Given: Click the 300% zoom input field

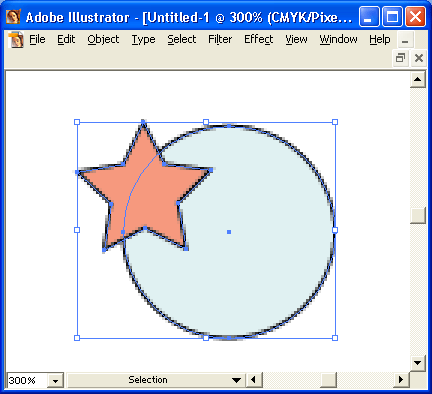Looking at the screenshot, I should [x=27, y=380].
